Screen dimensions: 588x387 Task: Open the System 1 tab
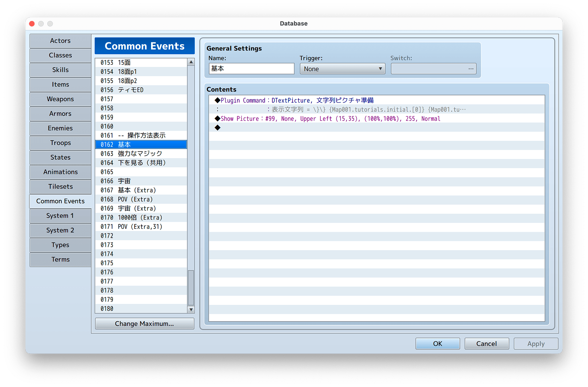click(x=60, y=216)
